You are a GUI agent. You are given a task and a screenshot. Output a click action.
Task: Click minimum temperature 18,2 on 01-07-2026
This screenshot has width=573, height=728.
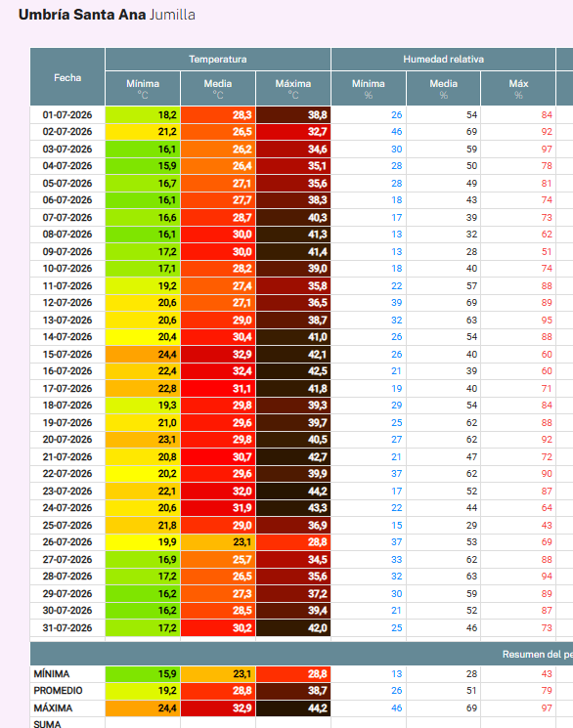click(143, 114)
